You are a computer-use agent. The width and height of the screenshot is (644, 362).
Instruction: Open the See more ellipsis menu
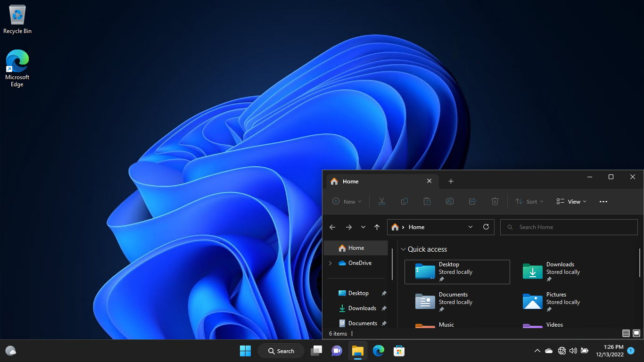pyautogui.click(x=603, y=201)
